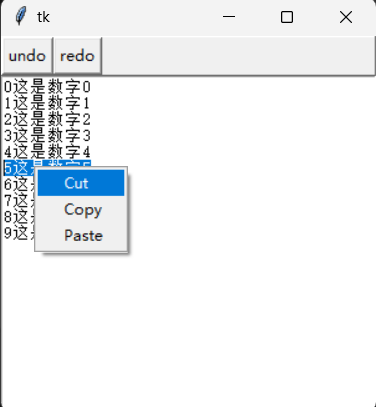Image resolution: width=376 pixels, height=407 pixels.
Task: Click the tk feather icon in title bar
Action: pos(20,16)
